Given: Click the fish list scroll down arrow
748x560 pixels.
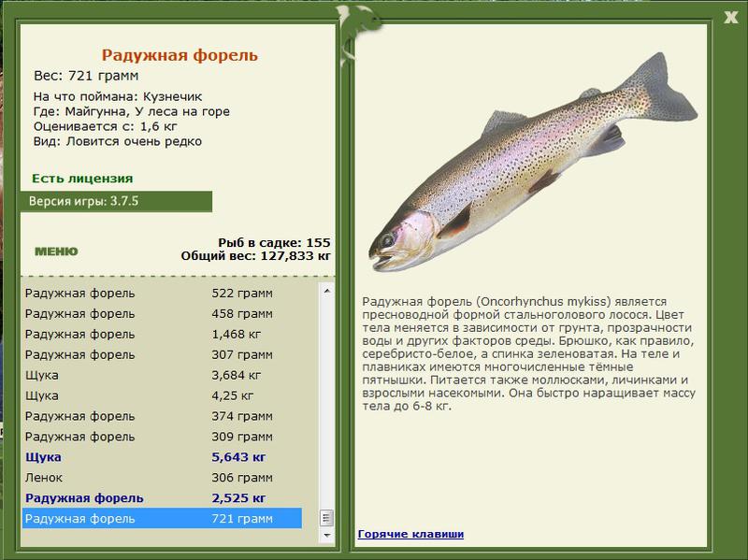Looking at the screenshot, I should (326, 535).
